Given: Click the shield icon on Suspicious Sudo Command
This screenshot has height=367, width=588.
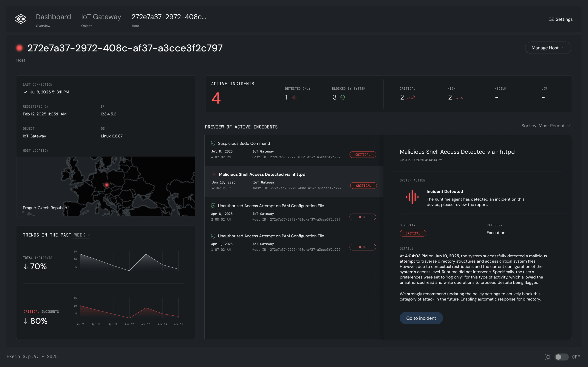Looking at the screenshot, I should 213,143.
